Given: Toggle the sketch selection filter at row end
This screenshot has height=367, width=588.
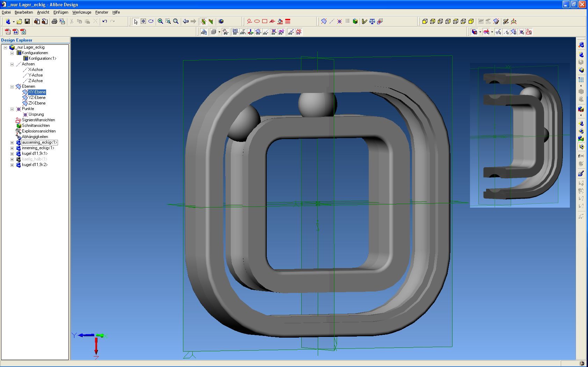Looking at the screenshot, I should [529, 32].
